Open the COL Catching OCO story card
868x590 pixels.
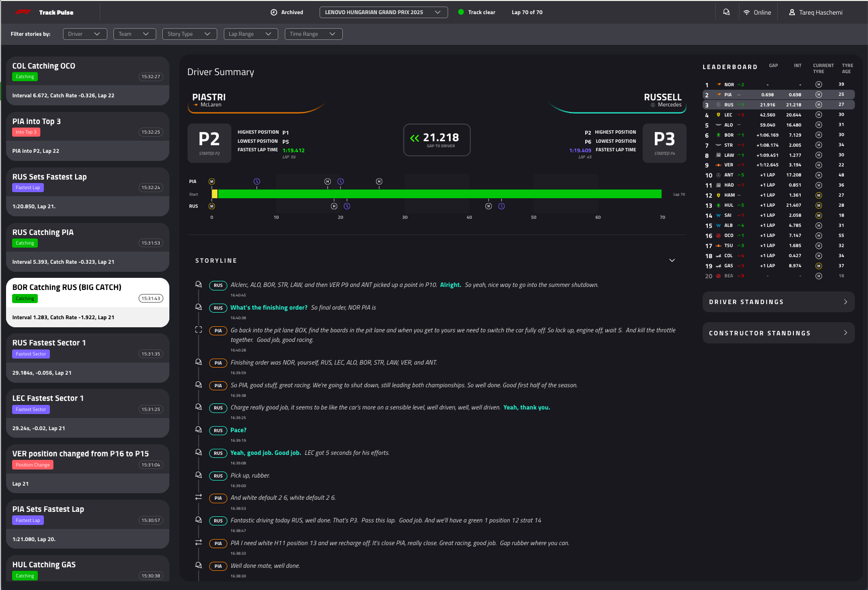click(x=88, y=81)
